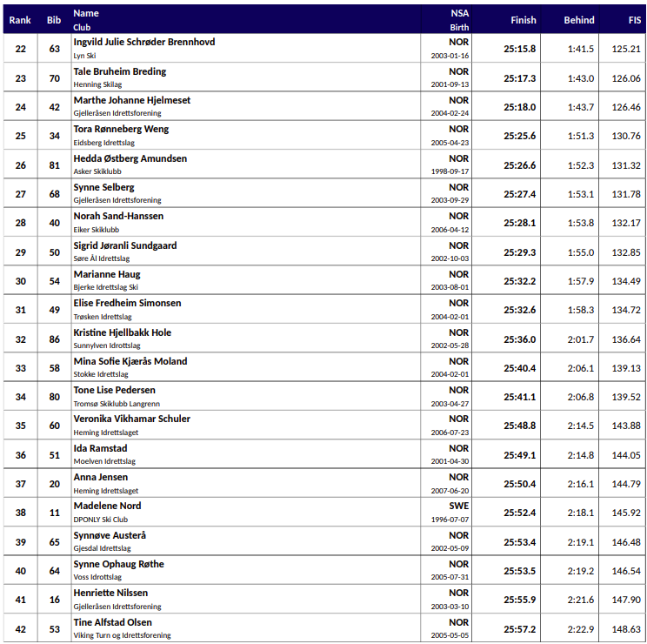Click Madelene Nord's SWE nation code
The width and height of the screenshot is (647, 644).
(x=459, y=506)
